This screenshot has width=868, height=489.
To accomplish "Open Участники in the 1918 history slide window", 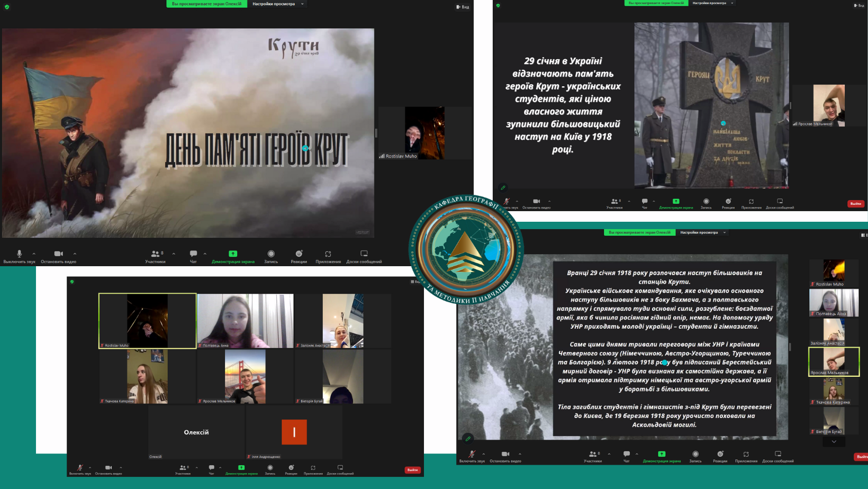I will [593, 457].
